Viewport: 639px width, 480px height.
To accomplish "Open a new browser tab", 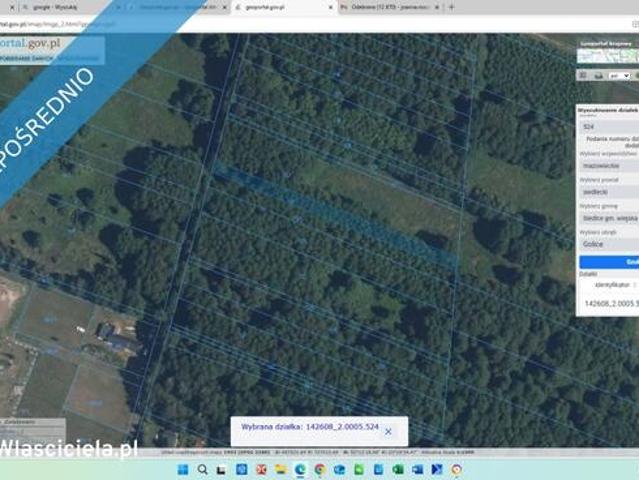I will 451,7.
